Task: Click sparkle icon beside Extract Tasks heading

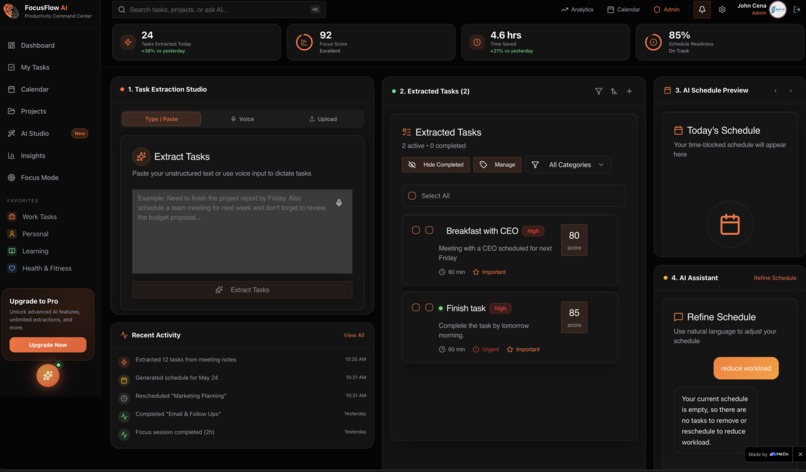Action: click(141, 156)
